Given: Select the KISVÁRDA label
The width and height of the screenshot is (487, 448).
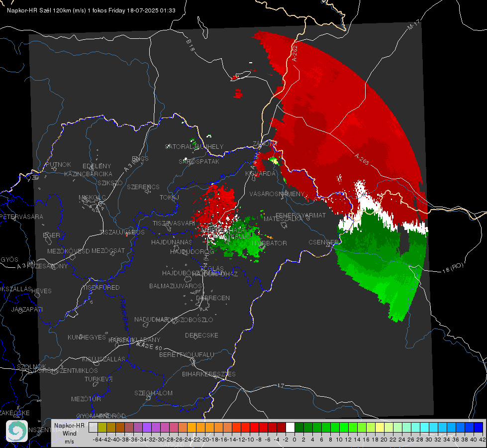Looking at the screenshot, I should (x=261, y=174).
